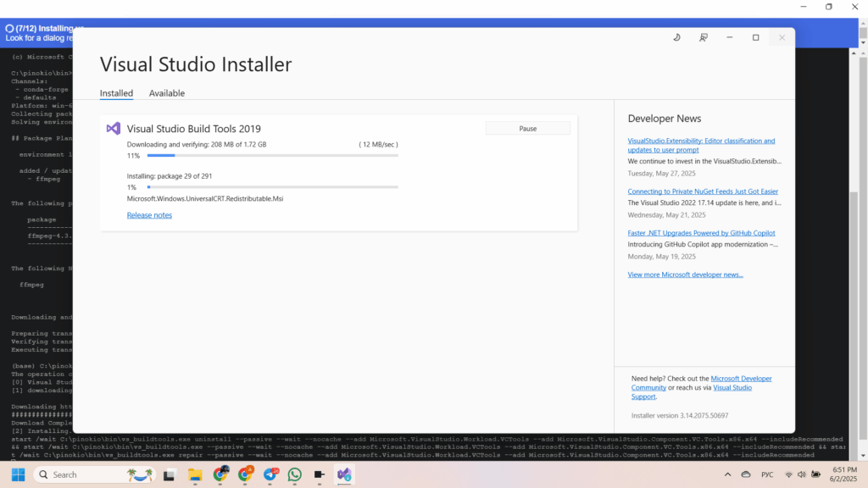Click the Installer version 3.14.2075.50697 text

pos(680,415)
